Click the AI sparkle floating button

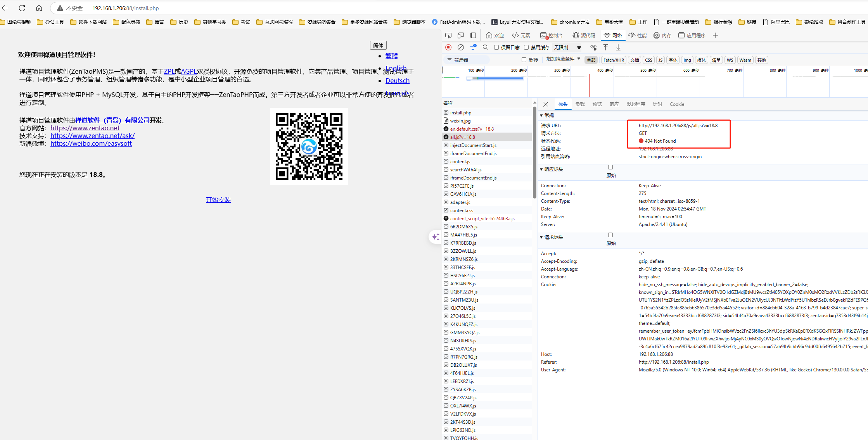[x=435, y=236]
